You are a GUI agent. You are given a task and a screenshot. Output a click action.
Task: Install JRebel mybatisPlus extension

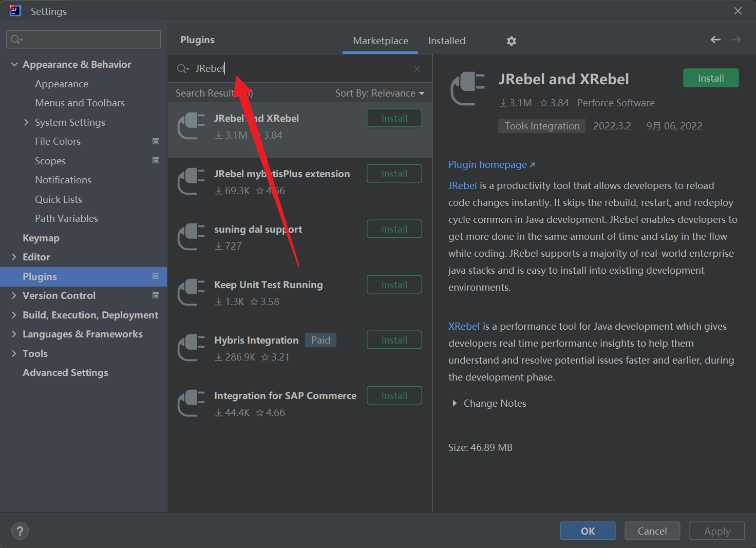point(394,174)
